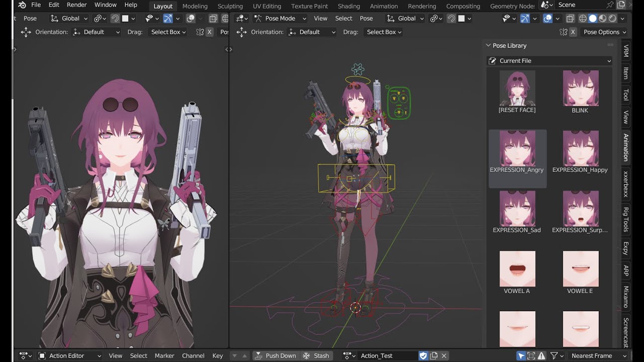Toggle overlays in right viewport
Viewport: 644px width, 362px height.
click(548, 19)
